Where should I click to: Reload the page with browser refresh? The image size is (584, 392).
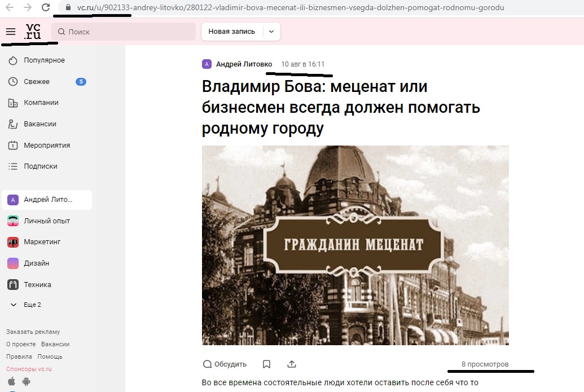pyautogui.click(x=46, y=8)
